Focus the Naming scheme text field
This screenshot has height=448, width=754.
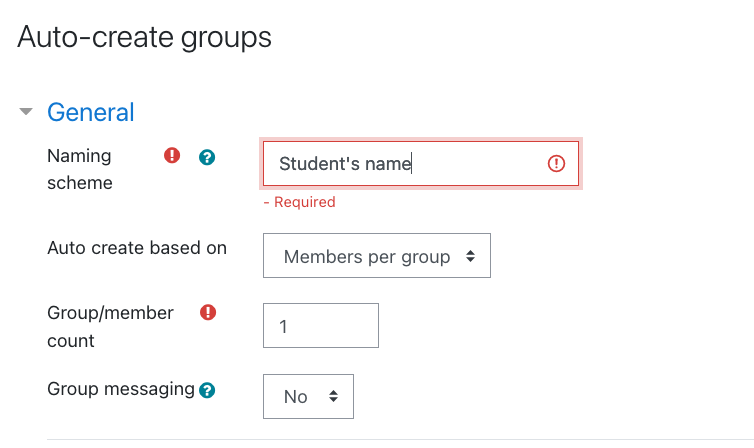click(x=421, y=163)
